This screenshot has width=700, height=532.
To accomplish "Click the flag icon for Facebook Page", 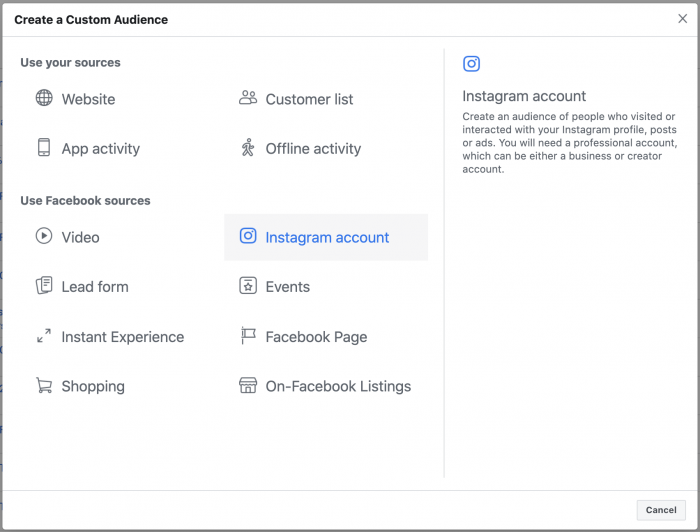I will pos(248,337).
